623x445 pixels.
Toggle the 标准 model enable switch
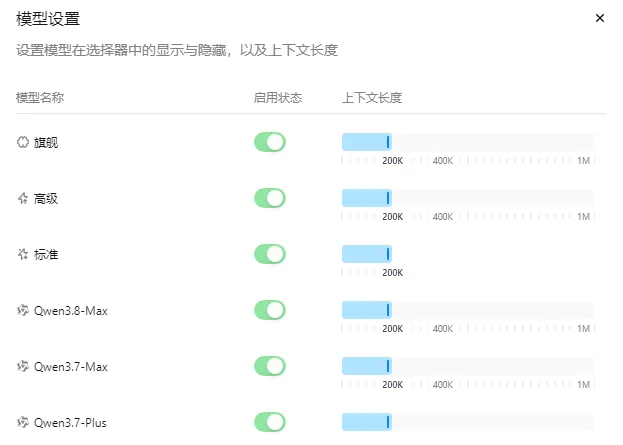click(x=270, y=254)
